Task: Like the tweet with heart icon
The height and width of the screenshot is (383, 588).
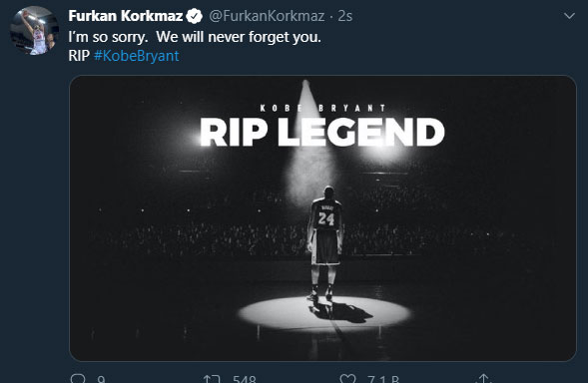Action: click(347, 378)
